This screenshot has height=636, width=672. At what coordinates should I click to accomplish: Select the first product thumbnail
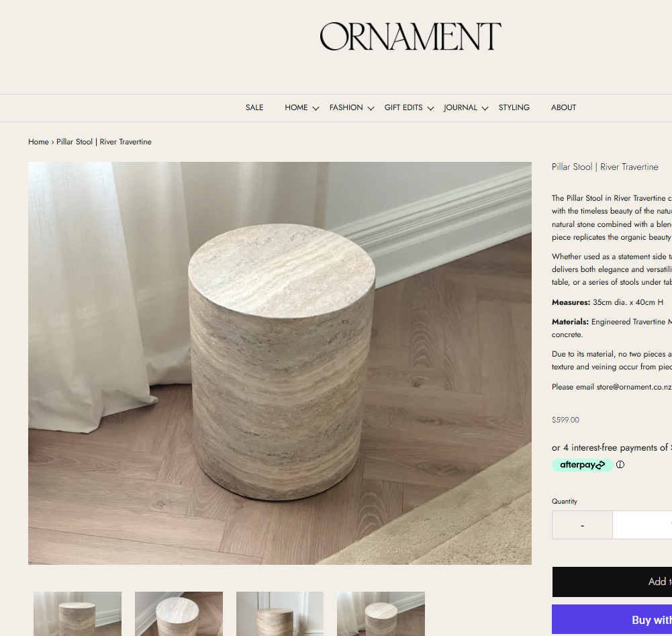pos(78,614)
